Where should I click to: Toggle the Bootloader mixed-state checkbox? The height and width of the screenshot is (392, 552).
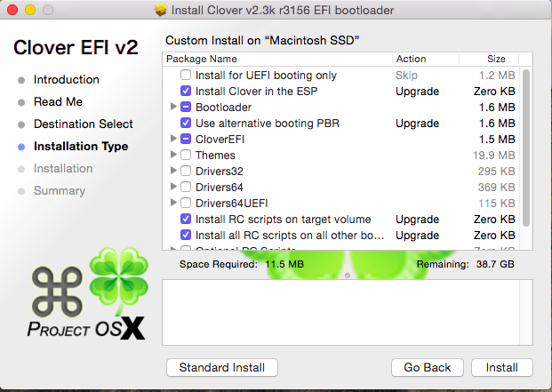click(x=186, y=107)
